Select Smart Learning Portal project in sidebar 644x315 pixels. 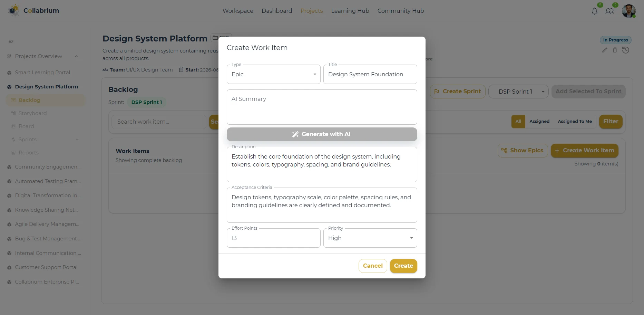[42, 73]
